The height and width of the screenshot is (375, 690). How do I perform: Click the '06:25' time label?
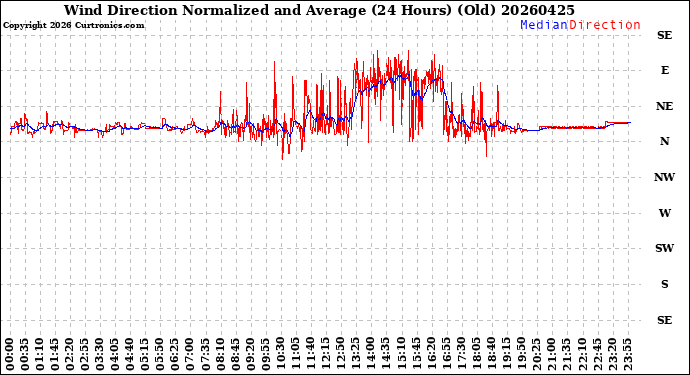(175, 354)
